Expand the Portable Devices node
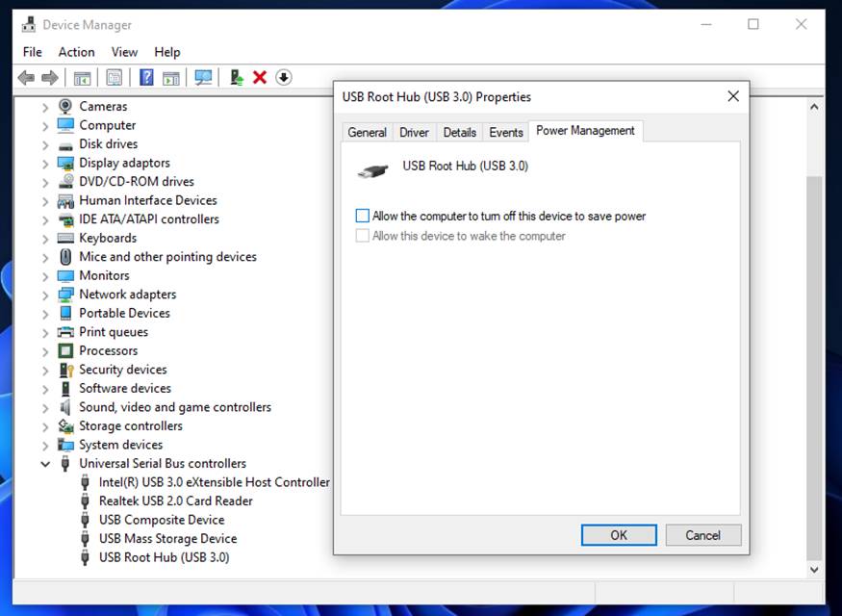 tap(45, 314)
